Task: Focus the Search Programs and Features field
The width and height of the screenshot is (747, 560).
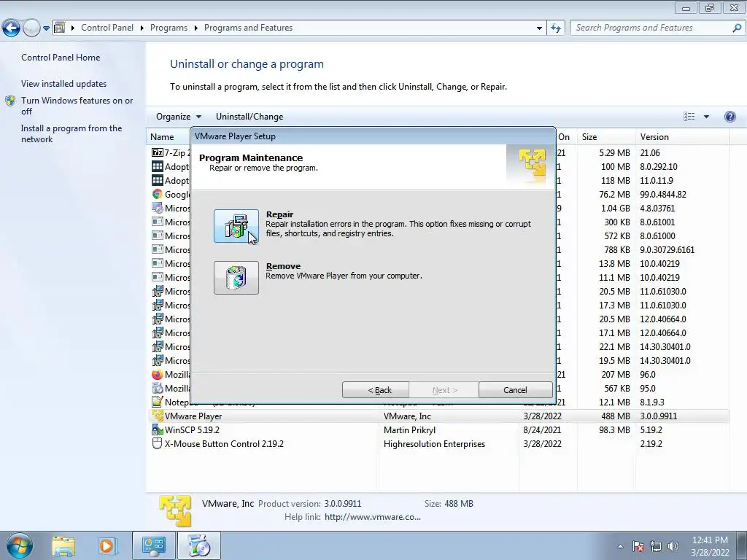Action: tap(651, 28)
